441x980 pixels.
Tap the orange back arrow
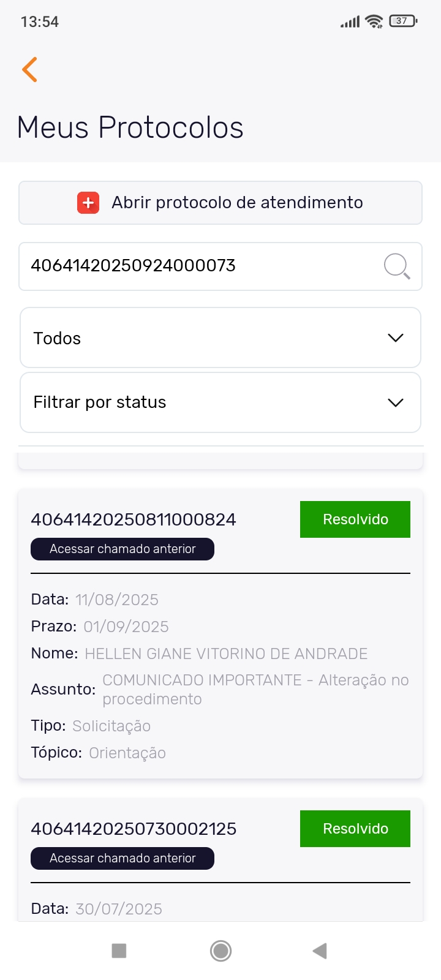point(29,69)
